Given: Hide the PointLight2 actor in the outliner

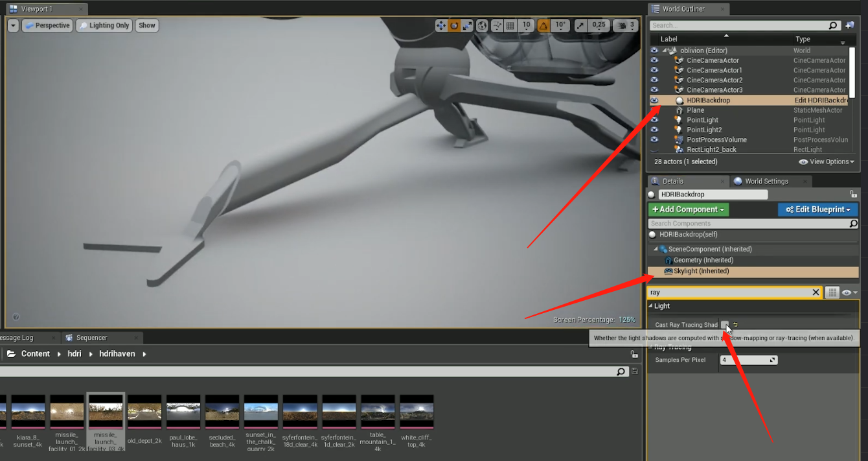Looking at the screenshot, I should 654,129.
